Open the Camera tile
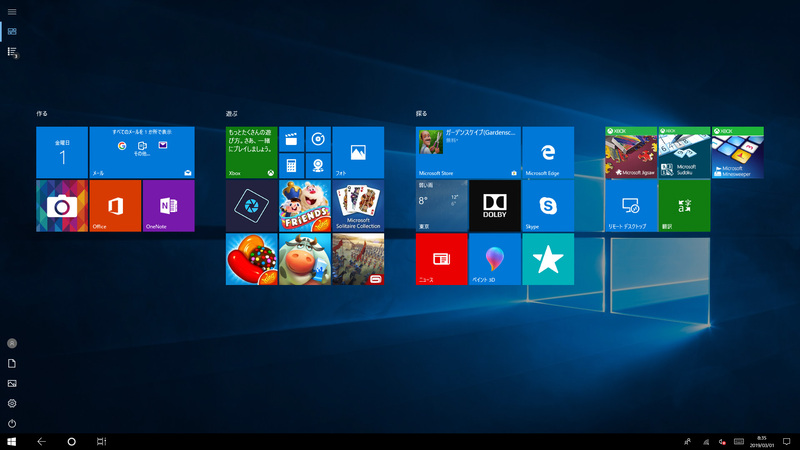 (62, 206)
